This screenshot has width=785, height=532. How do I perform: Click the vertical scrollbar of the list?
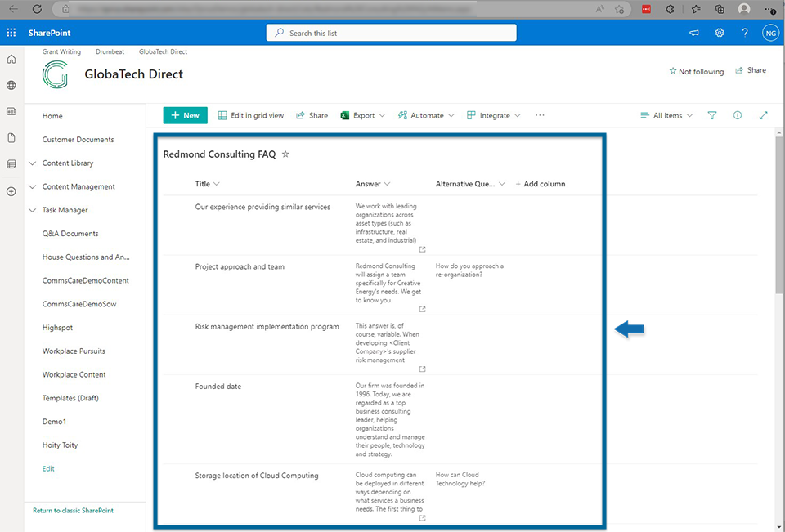click(x=778, y=245)
